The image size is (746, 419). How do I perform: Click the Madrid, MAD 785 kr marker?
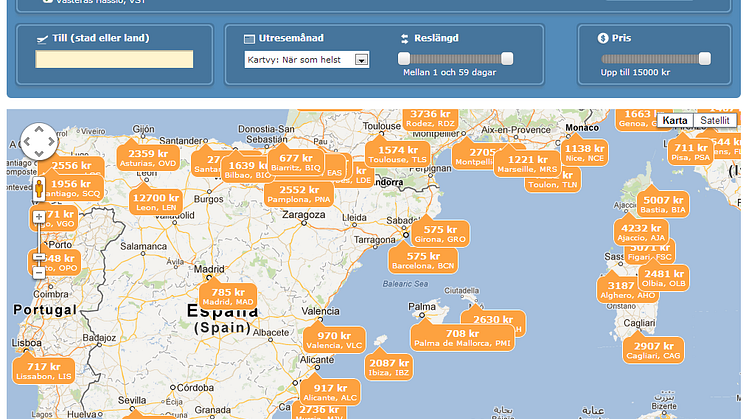pos(228,296)
